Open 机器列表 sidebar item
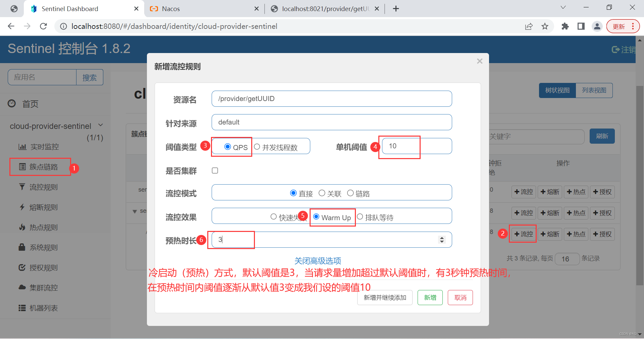 tap(39, 308)
